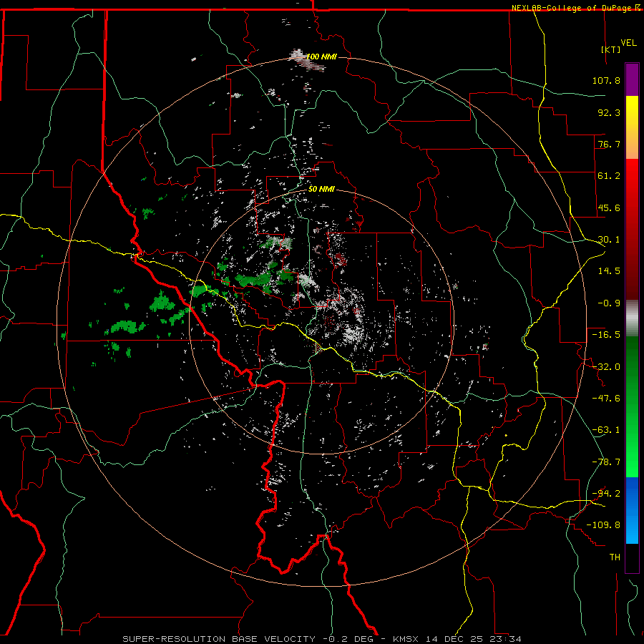Click the -63.1 velocity scale value
Viewport: 644px width, 644px height.
coord(606,430)
